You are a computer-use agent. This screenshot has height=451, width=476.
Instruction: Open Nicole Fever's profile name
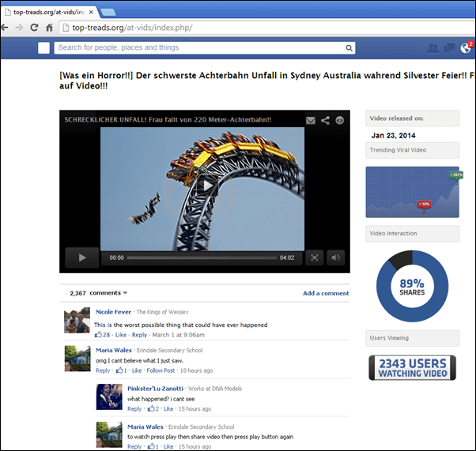(113, 312)
